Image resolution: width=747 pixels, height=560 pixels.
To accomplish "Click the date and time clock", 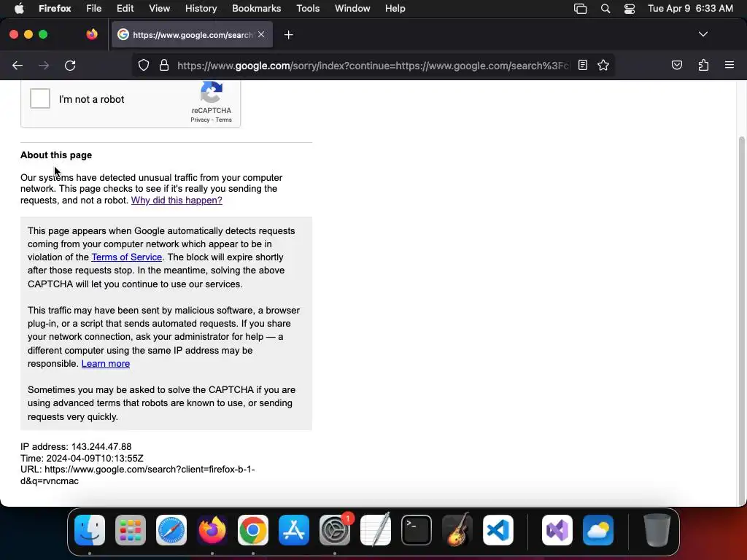I will (x=690, y=9).
